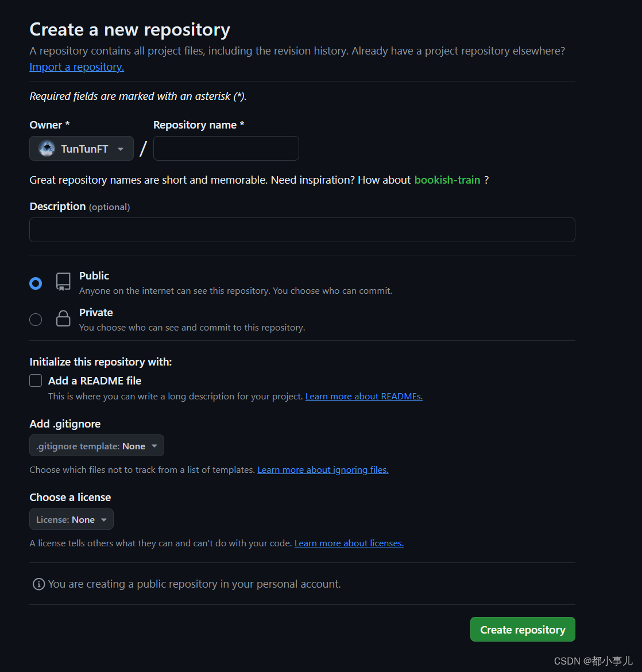Select the Public radio button
642x672 pixels.
(36, 283)
